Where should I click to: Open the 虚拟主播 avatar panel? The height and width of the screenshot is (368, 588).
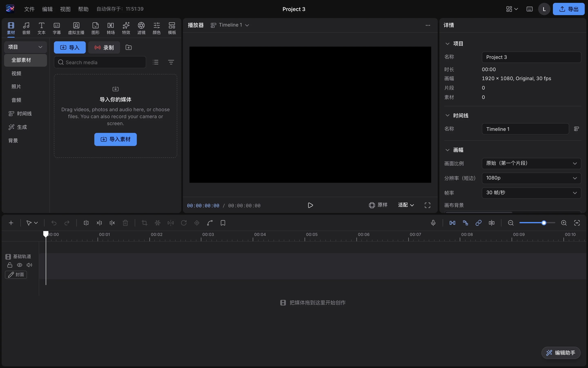pos(76,28)
